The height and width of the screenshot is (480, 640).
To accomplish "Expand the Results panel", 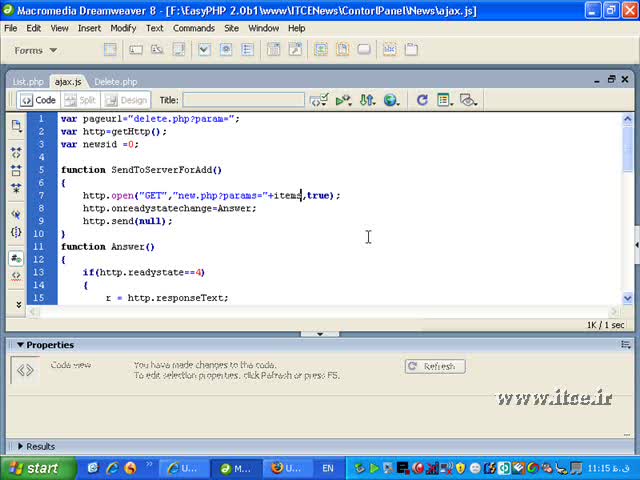I will point(20,446).
